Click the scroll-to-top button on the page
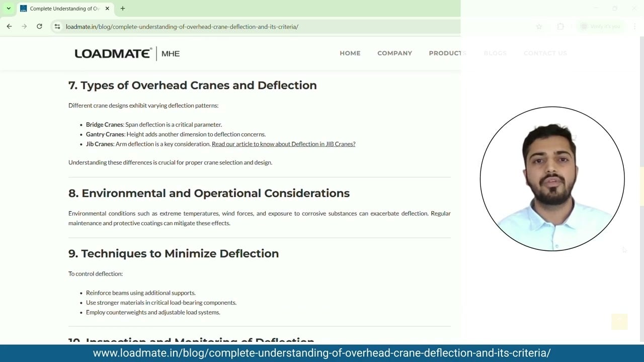Image resolution: width=644 pixels, height=362 pixels. click(619, 322)
